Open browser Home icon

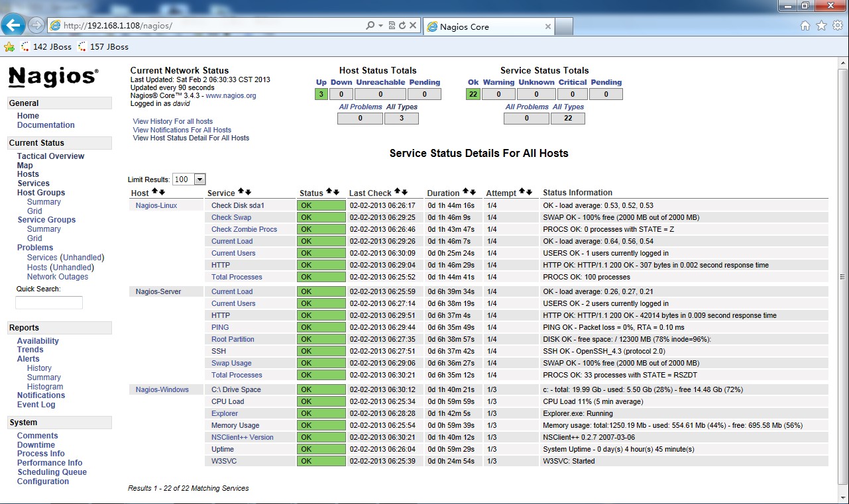pos(805,26)
